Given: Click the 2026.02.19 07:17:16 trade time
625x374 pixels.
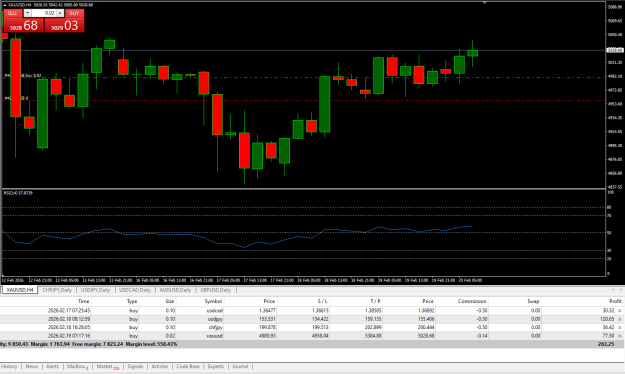Looking at the screenshot, I should (69, 336).
